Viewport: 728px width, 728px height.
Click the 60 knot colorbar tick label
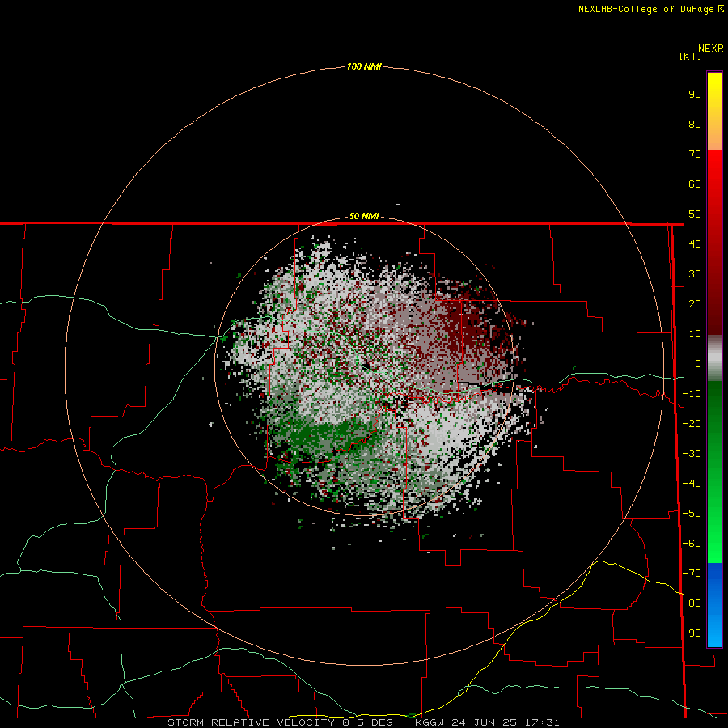(695, 184)
